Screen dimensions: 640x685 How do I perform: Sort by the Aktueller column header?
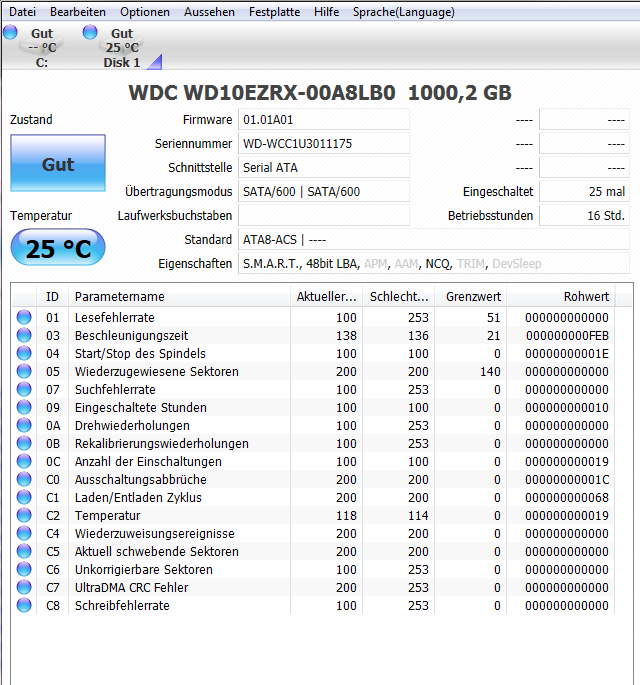pyautogui.click(x=326, y=297)
